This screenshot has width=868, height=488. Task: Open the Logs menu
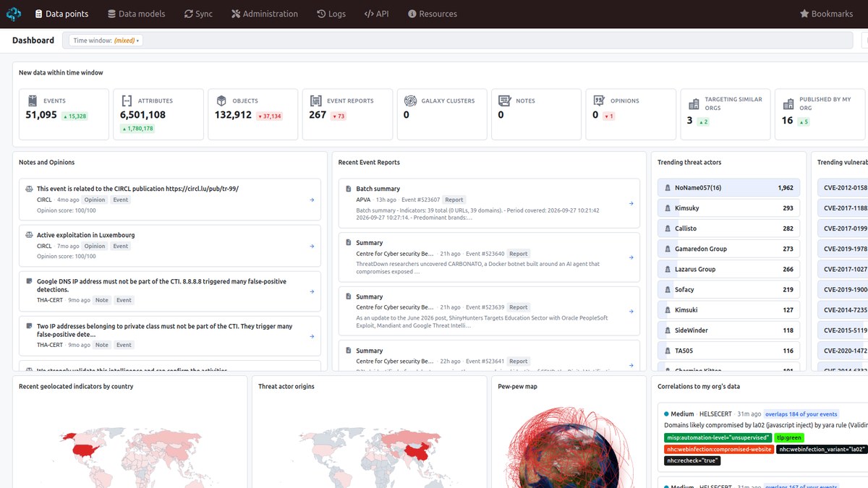[x=331, y=14]
